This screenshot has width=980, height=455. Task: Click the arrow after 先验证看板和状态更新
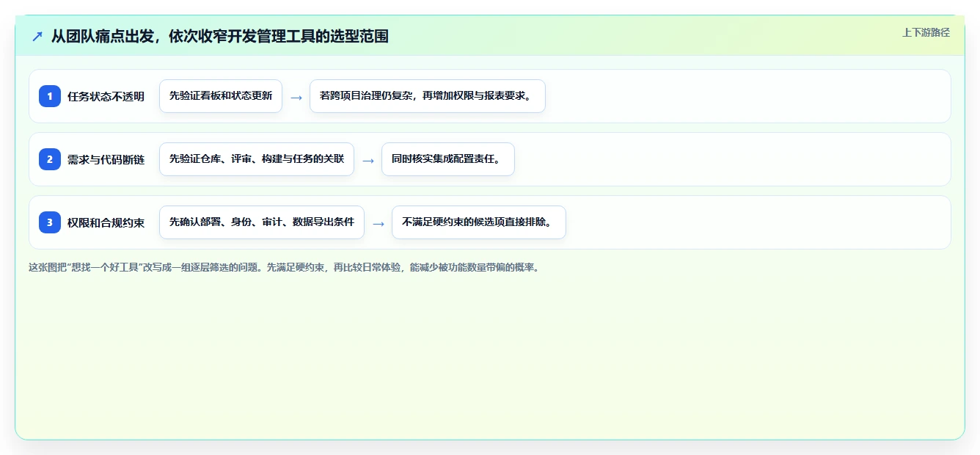pyautogui.click(x=296, y=97)
